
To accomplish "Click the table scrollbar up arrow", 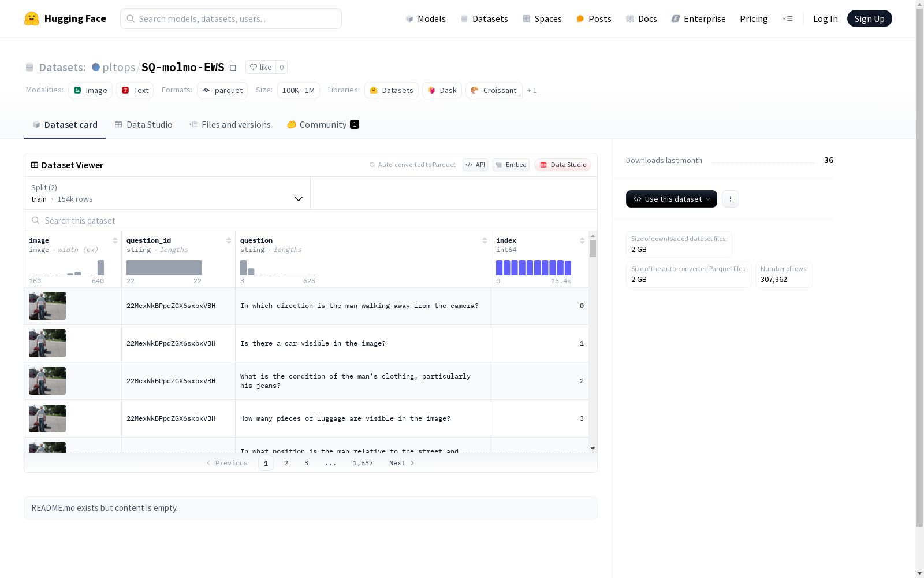I will coord(593,236).
